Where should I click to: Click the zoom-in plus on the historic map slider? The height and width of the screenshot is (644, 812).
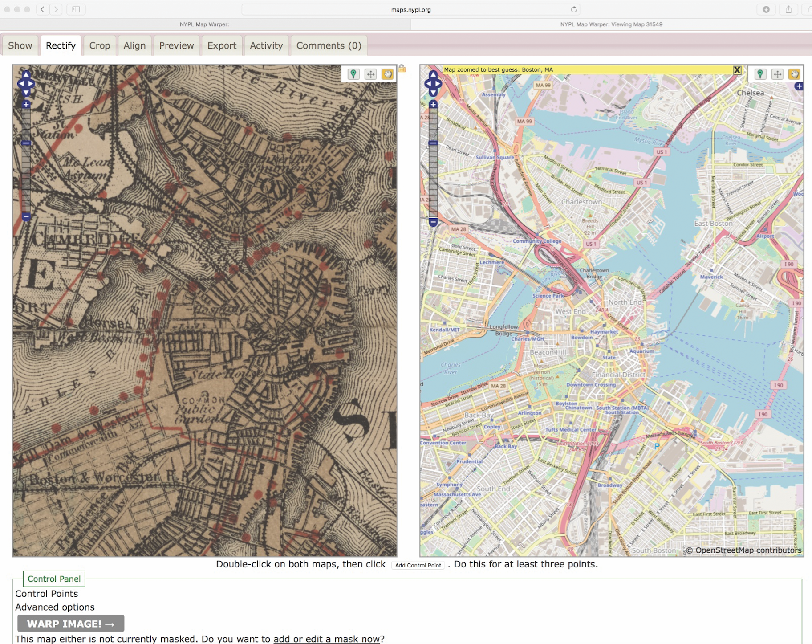point(25,104)
